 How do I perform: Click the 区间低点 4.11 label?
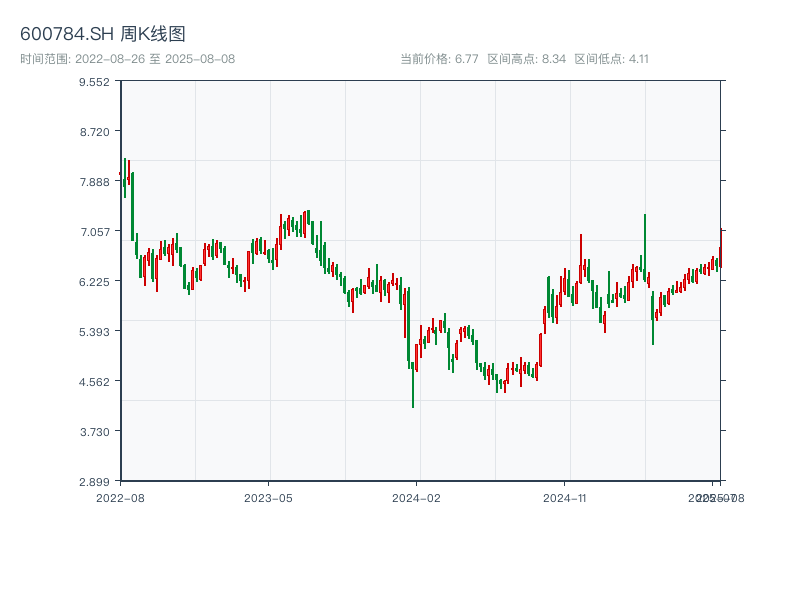pos(612,59)
